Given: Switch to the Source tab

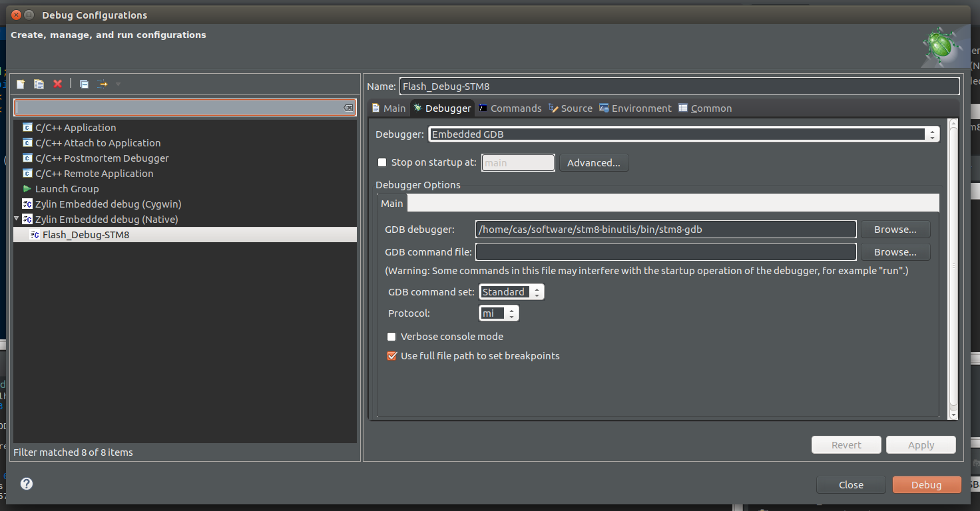Looking at the screenshot, I should click(571, 108).
